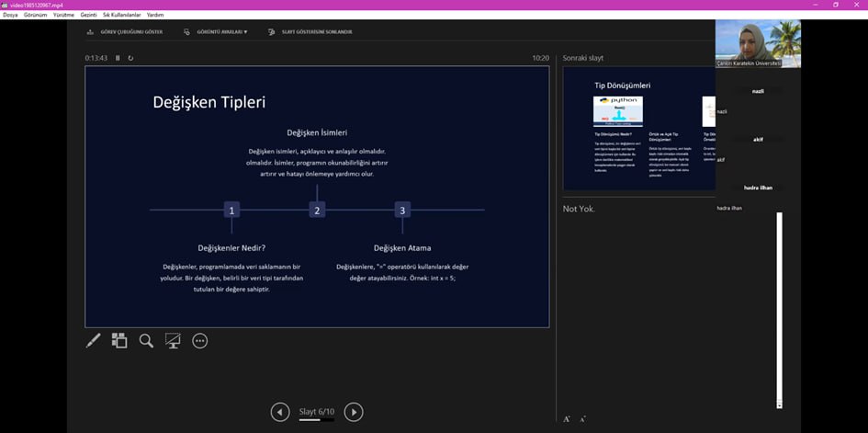Open the Görünüm menu
The width and height of the screenshot is (868, 433).
point(35,15)
